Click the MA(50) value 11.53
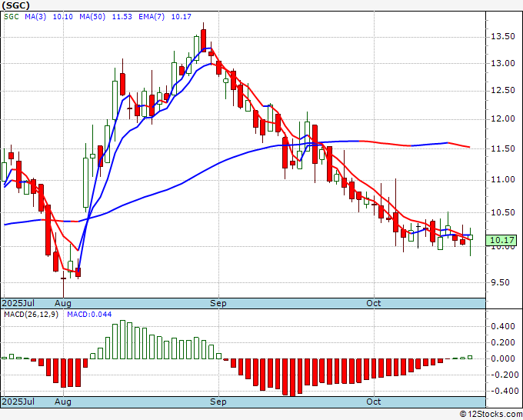Viewport: 523px width, 420px height. [122, 17]
